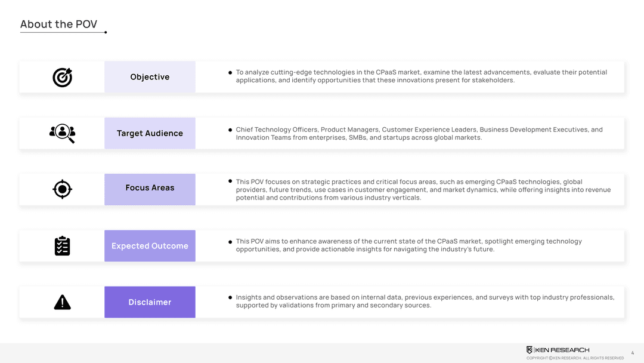This screenshot has height=363, width=644.
Task: Select the Focus Areas label box
Action: [x=150, y=189]
